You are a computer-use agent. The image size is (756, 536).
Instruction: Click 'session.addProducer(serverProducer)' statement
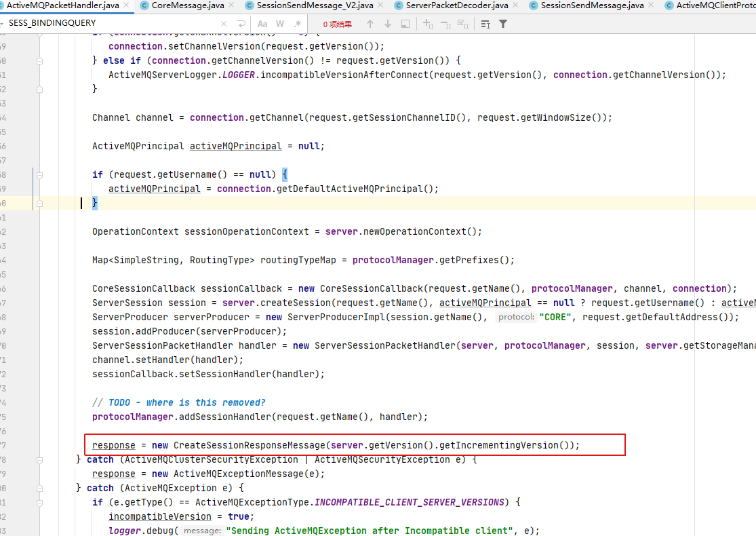click(189, 332)
